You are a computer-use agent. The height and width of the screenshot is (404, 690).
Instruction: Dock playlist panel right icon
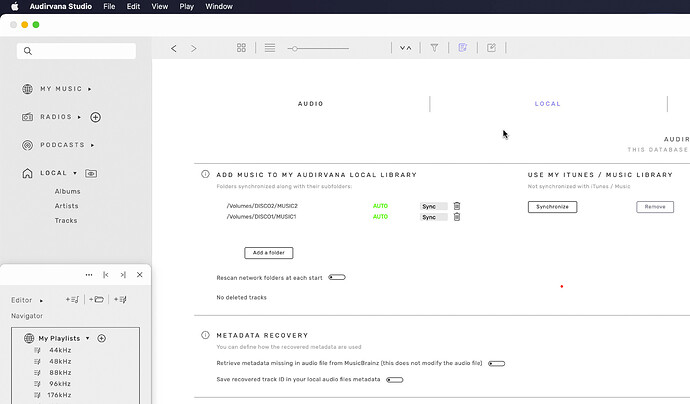point(123,275)
